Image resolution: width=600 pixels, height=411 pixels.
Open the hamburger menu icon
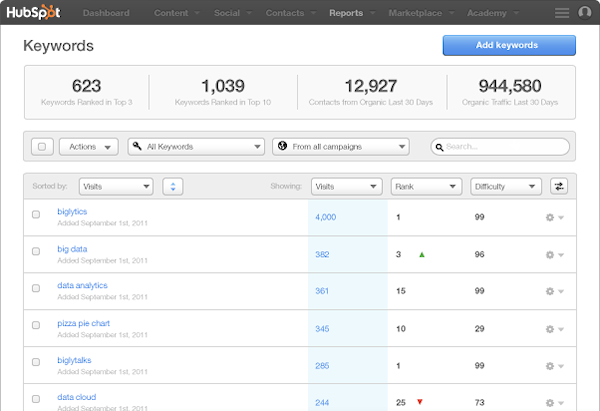pos(562,13)
